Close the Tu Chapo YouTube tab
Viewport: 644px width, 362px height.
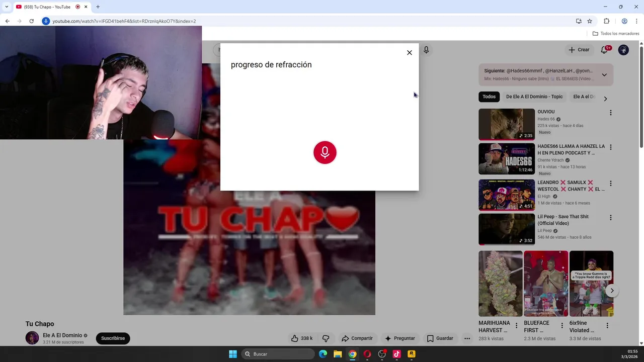pyautogui.click(x=86, y=7)
